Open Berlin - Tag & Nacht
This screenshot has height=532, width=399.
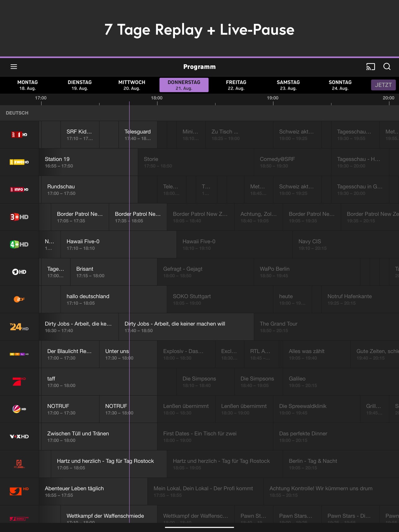click(341, 464)
